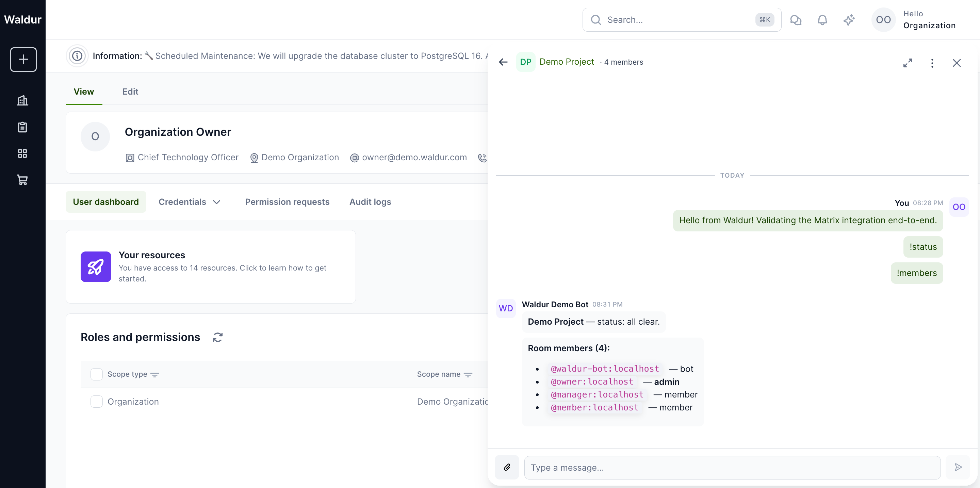The width and height of the screenshot is (980, 488).
Task: Open the chat three-dot options menu
Action: (932, 63)
